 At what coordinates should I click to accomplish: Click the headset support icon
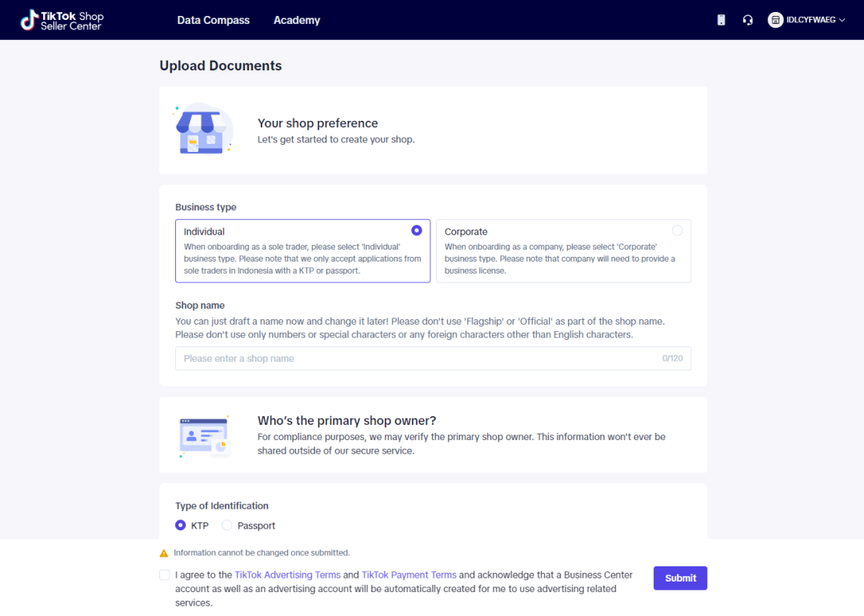(748, 20)
